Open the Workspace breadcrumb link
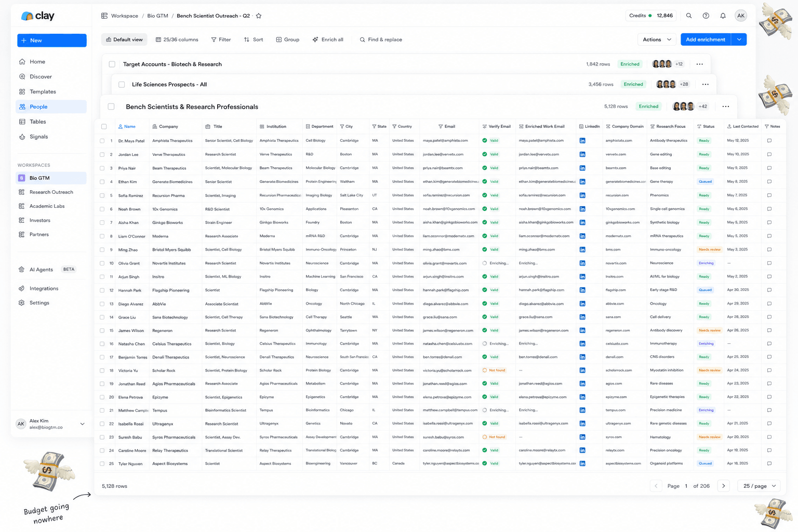Image resolution: width=798 pixels, height=532 pixels. [x=125, y=16]
